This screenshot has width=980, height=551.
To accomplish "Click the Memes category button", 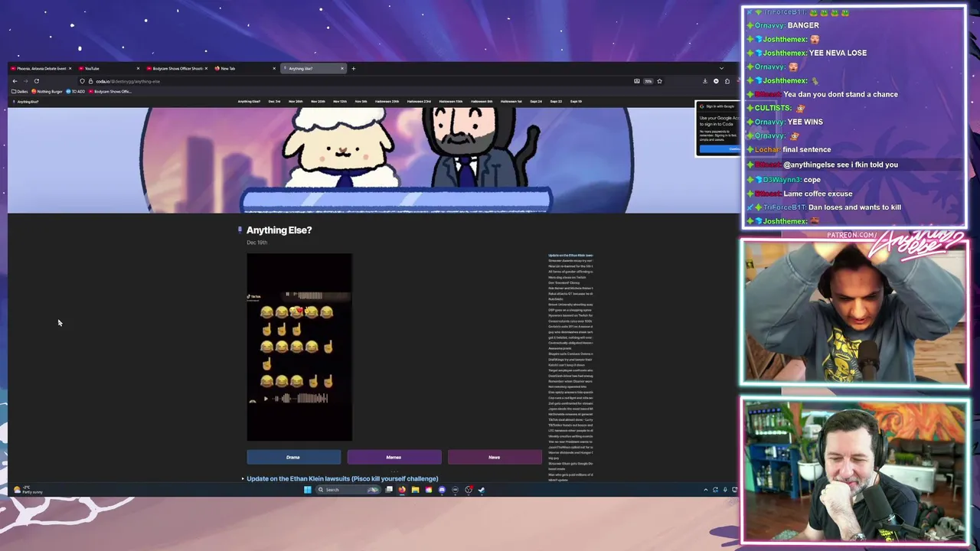I will pos(394,458).
